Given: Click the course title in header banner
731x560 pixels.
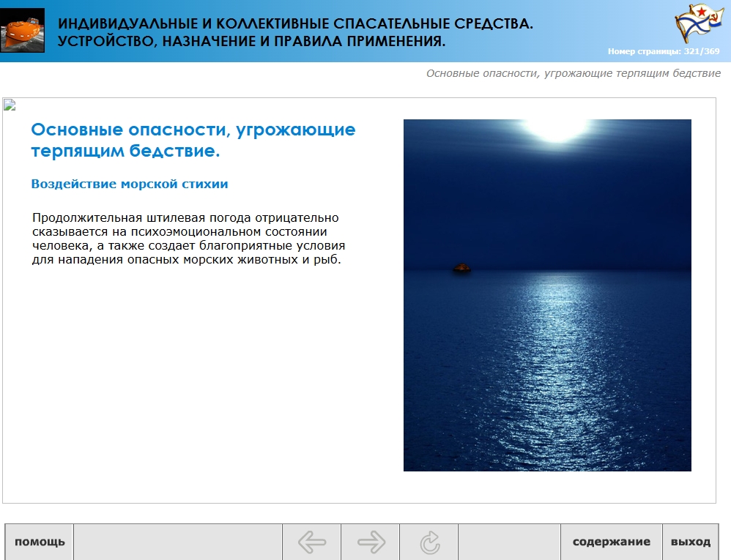Looking at the screenshot, I should point(295,33).
